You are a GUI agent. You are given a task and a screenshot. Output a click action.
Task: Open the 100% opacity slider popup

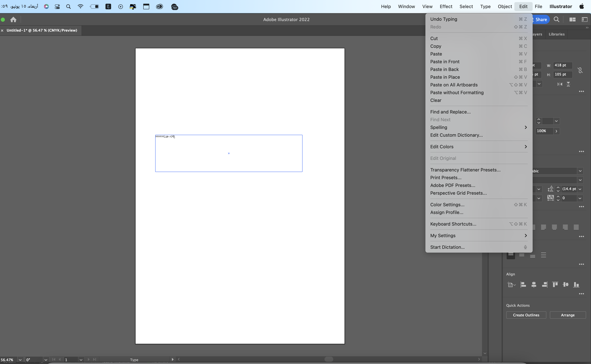click(x=557, y=131)
